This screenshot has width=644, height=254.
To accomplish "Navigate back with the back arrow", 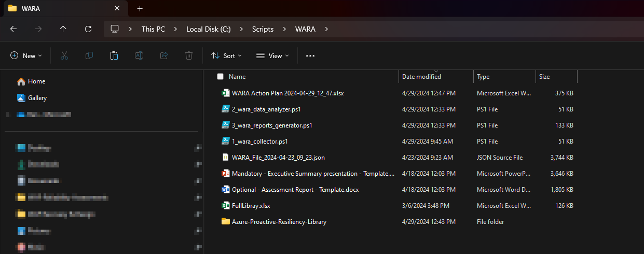I will click(x=14, y=29).
